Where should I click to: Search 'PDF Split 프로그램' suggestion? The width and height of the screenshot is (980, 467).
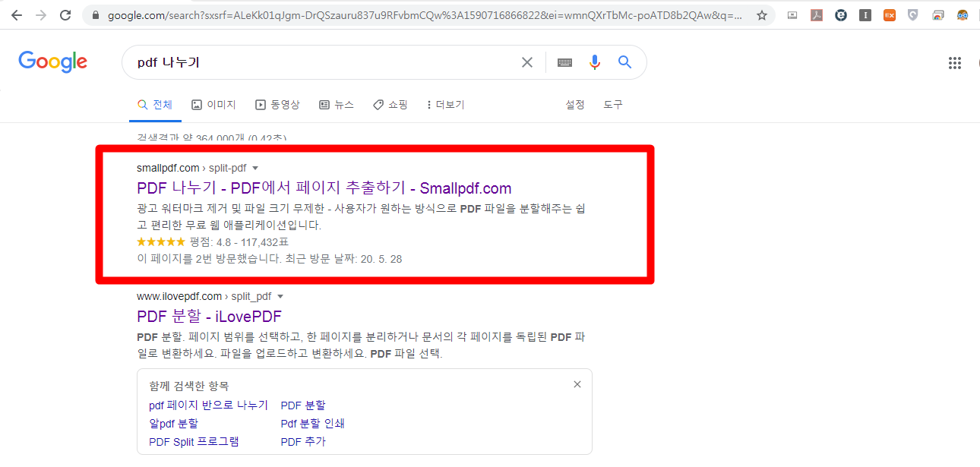[194, 441]
